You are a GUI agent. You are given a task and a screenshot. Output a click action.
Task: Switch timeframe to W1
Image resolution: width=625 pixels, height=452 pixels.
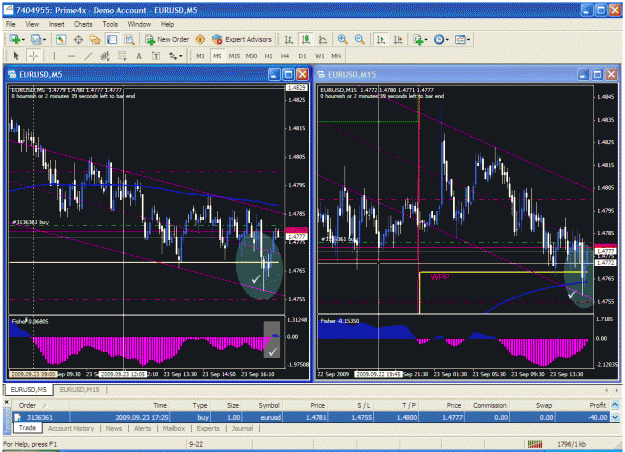(319, 56)
